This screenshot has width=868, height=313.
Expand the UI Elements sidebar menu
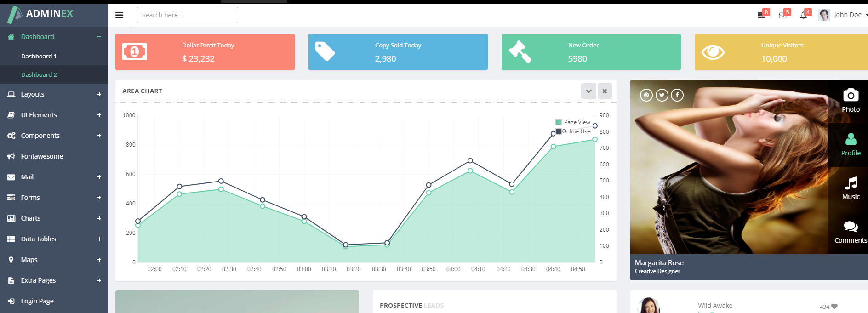click(39, 115)
